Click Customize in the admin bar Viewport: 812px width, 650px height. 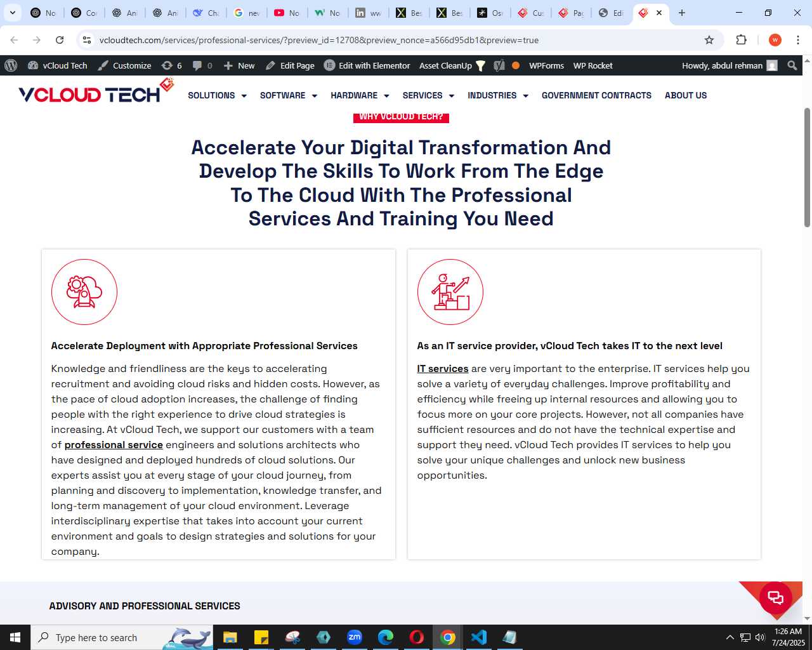point(124,65)
